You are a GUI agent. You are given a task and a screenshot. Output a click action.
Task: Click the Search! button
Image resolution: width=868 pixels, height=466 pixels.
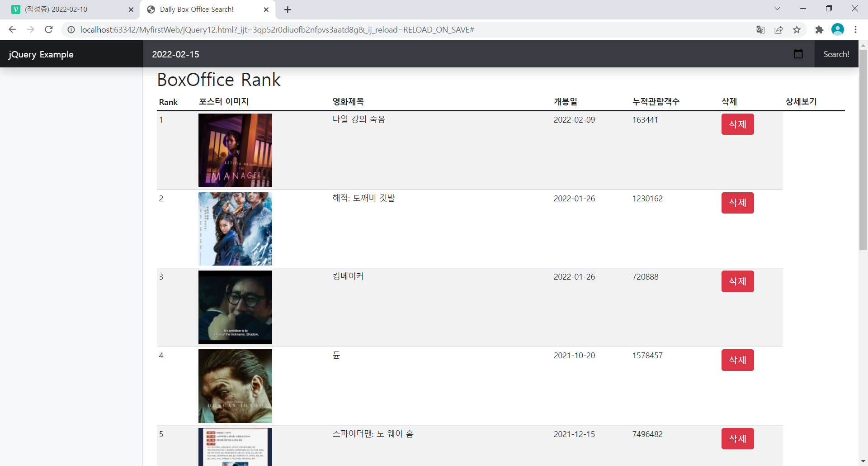[x=836, y=54]
